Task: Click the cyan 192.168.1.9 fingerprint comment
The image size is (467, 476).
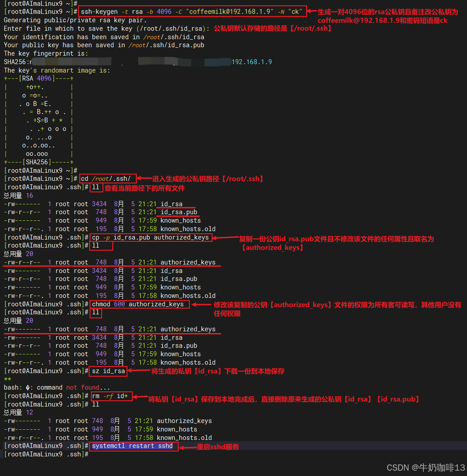Action: click(252, 62)
